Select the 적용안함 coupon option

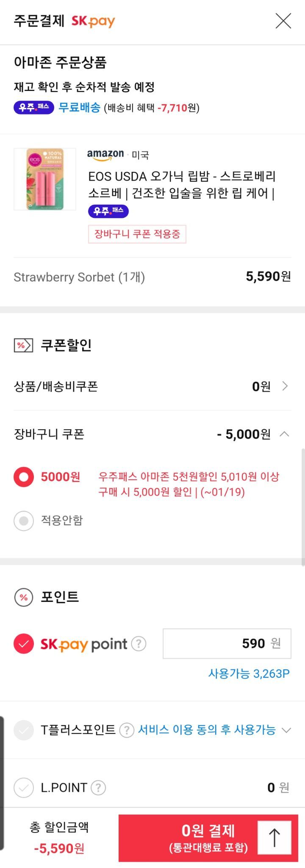(24, 521)
